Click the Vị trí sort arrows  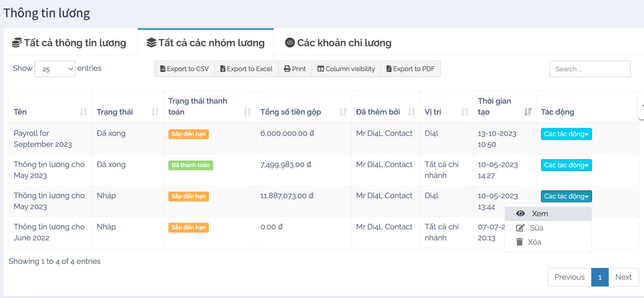tap(464, 112)
